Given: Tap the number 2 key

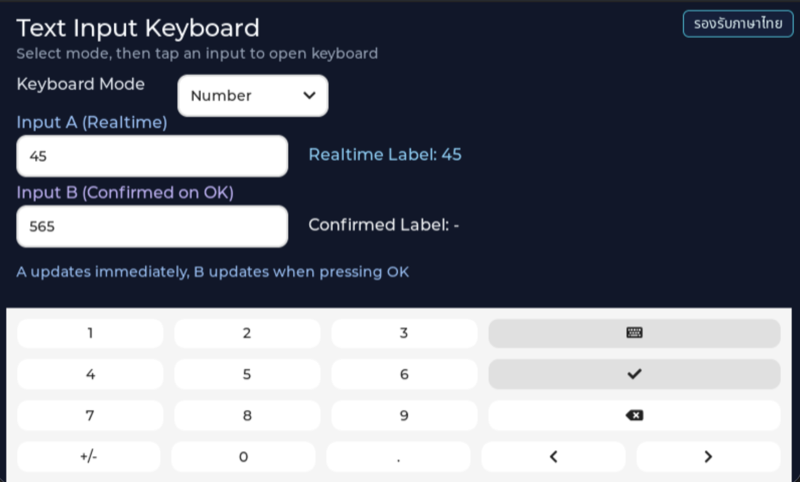Looking at the screenshot, I should (x=247, y=333).
